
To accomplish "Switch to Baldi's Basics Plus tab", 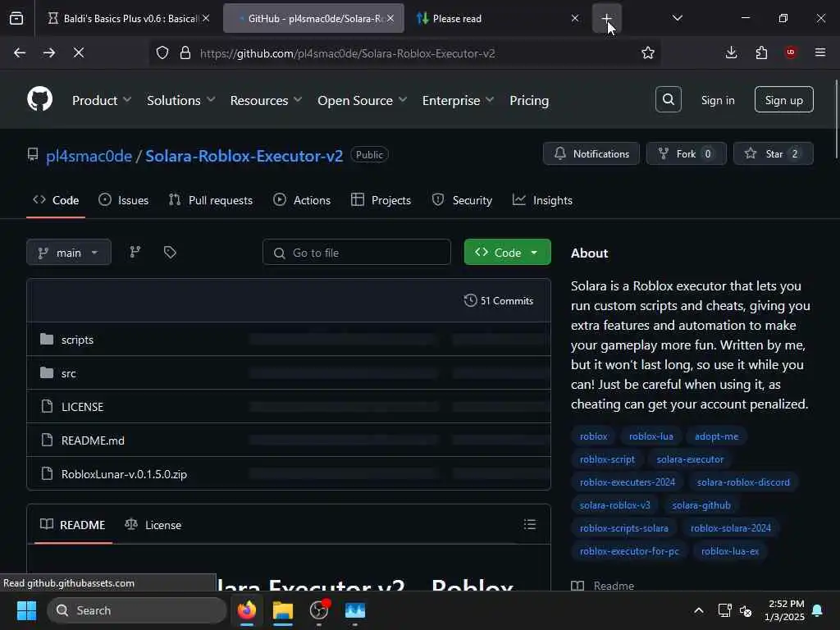I will coord(125,18).
